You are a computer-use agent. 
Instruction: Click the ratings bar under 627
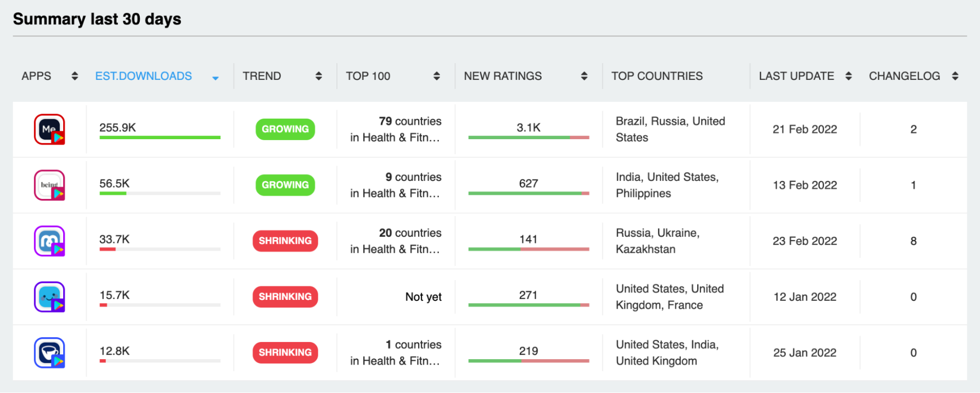click(528, 194)
